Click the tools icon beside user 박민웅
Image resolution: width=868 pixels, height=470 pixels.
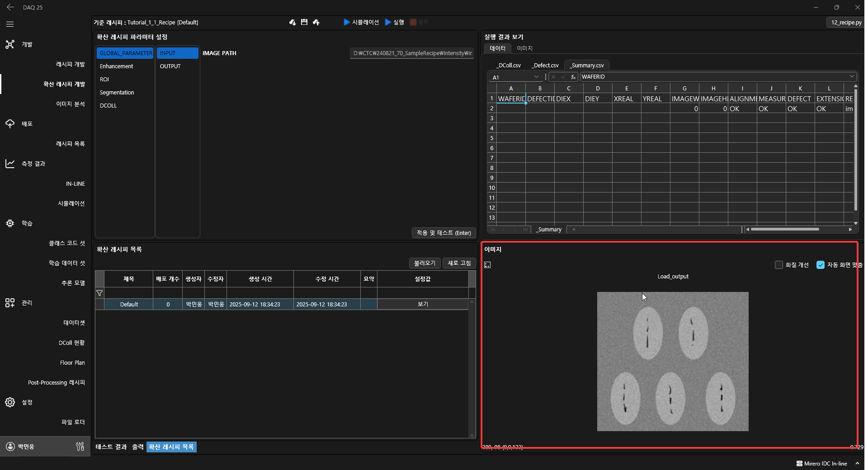pyautogui.click(x=80, y=446)
